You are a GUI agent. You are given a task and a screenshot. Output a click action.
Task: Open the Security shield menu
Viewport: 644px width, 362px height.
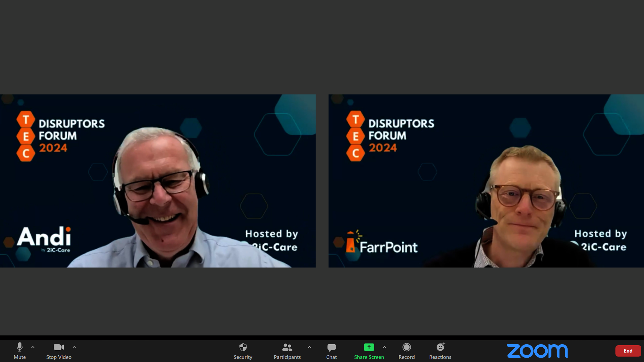[243, 348]
